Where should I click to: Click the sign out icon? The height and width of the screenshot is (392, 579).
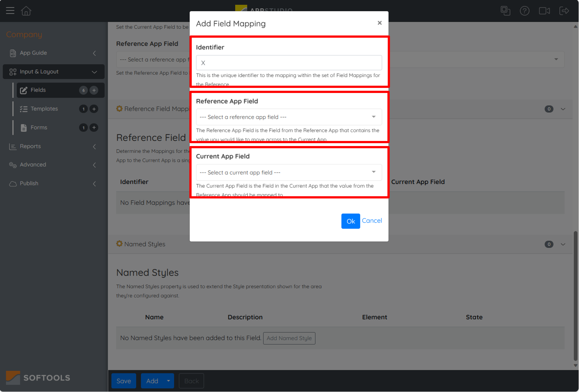[x=564, y=10]
